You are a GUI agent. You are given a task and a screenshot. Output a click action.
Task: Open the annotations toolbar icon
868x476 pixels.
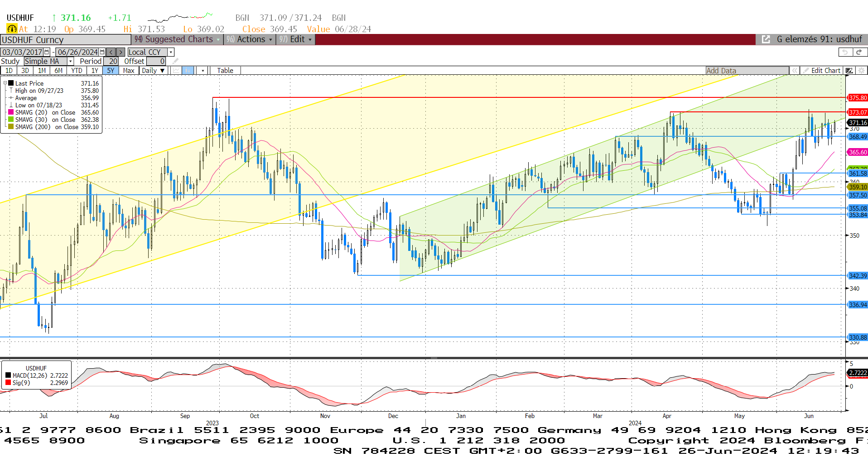pos(849,70)
